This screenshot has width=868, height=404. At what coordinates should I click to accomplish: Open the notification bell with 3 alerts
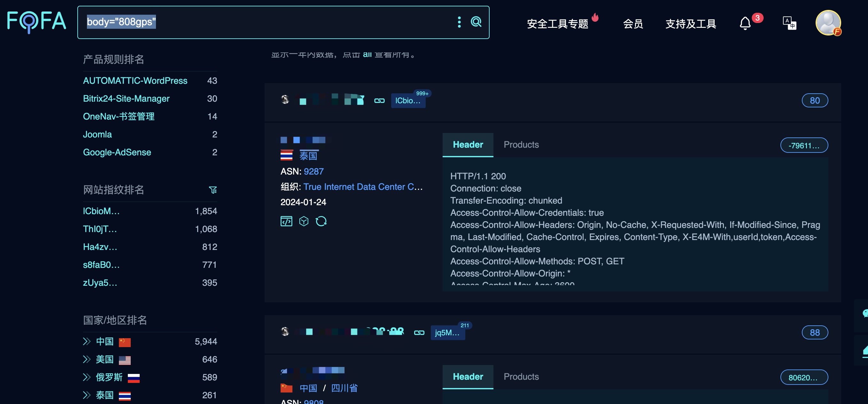(745, 23)
